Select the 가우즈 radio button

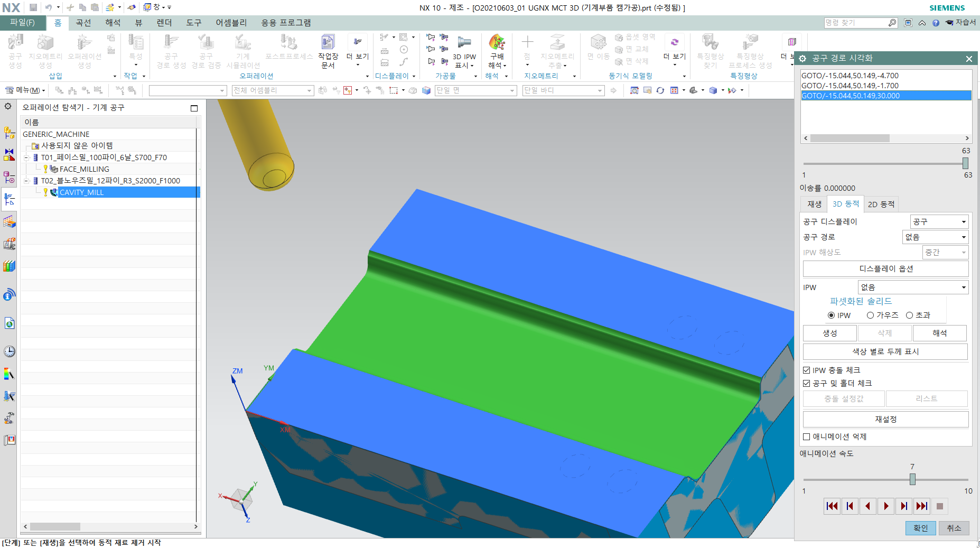point(870,315)
